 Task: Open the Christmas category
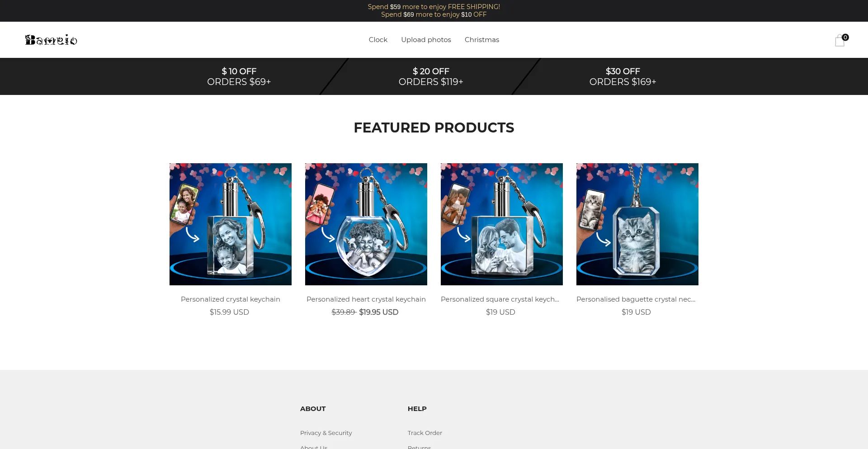click(482, 40)
